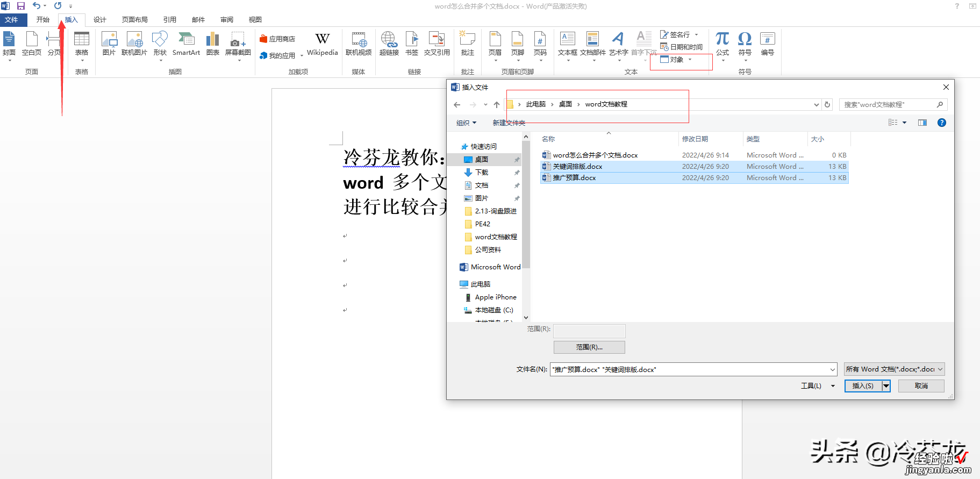The height and width of the screenshot is (479, 980).
Task: Open the Header (页眉) menu
Action: (x=495, y=44)
